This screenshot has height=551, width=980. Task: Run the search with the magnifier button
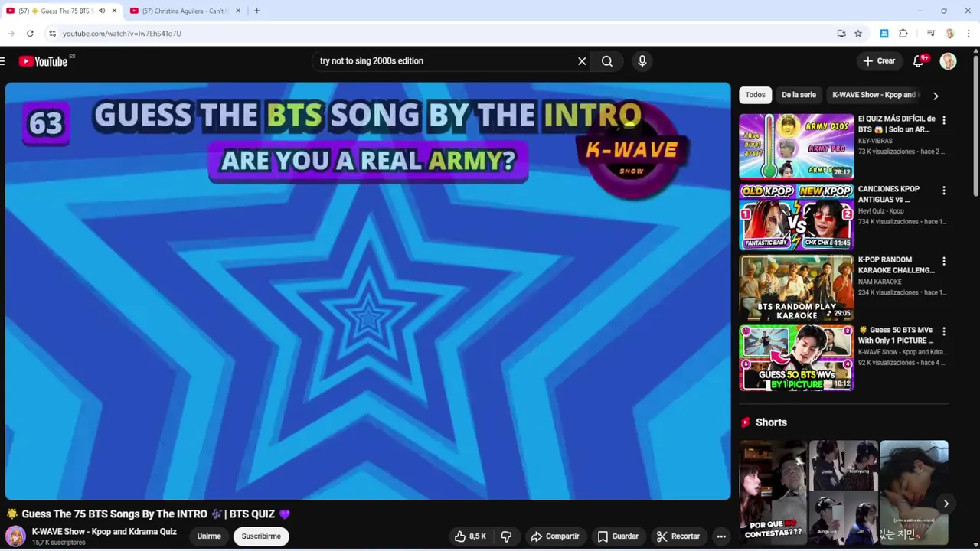[607, 61]
